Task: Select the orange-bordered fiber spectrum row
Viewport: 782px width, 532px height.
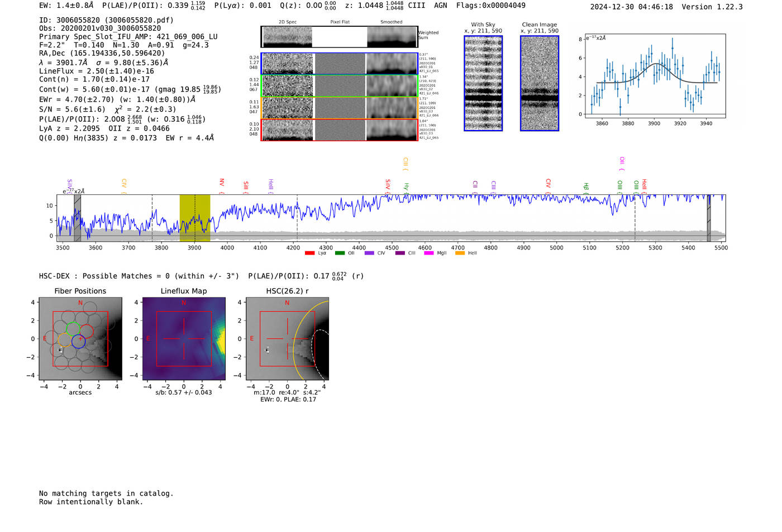Action: click(340, 108)
